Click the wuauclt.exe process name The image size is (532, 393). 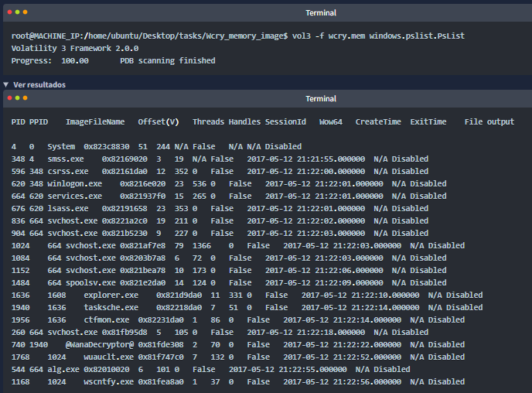(x=108, y=357)
